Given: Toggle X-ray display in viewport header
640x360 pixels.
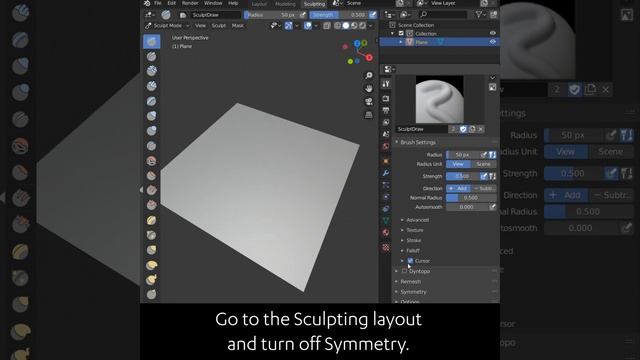Looking at the screenshot, I should [327, 26].
